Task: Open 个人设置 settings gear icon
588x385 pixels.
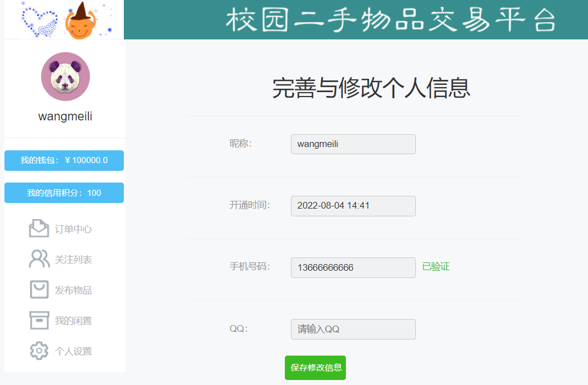Action: [39, 351]
